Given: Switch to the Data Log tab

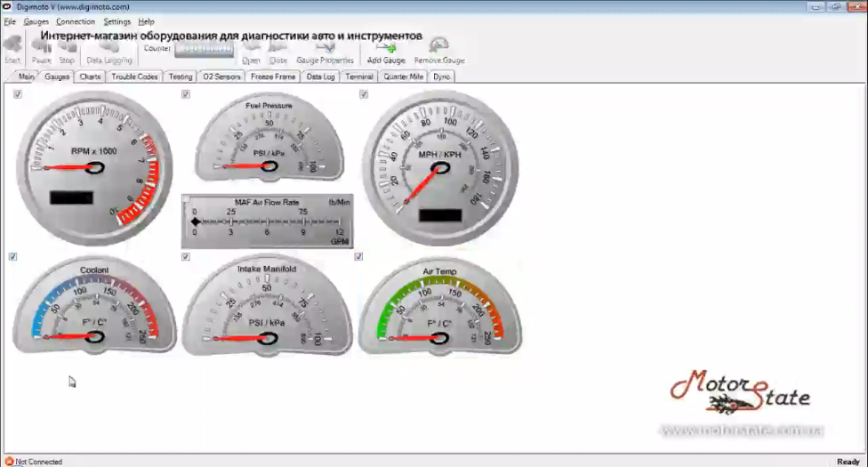Looking at the screenshot, I should pyautogui.click(x=320, y=76).
